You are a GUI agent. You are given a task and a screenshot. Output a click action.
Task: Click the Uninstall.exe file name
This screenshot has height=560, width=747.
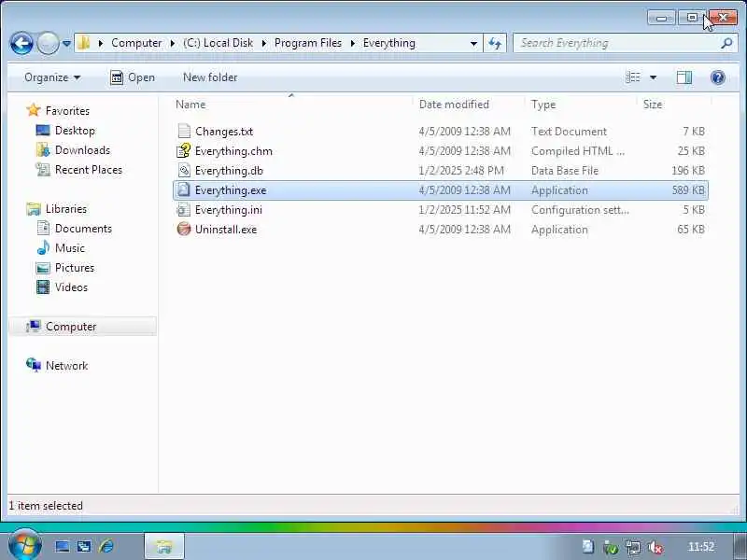pos(226,230)
